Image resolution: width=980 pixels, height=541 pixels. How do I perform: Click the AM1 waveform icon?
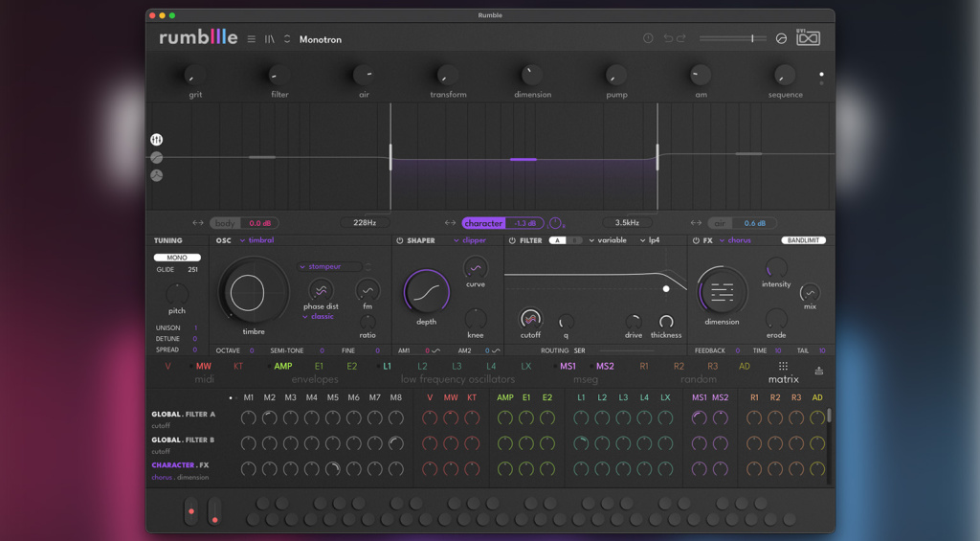(435, 350)
